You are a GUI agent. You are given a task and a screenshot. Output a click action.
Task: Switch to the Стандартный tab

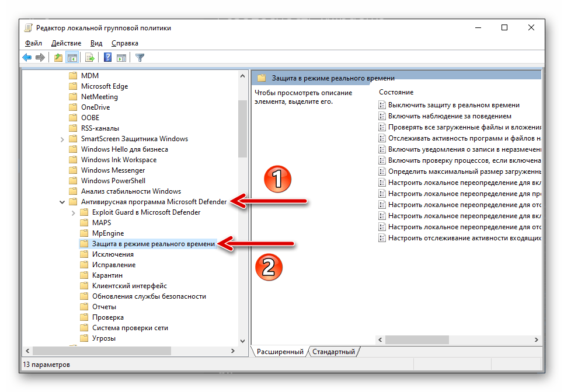pyautogui.click(x=333, y=352)
